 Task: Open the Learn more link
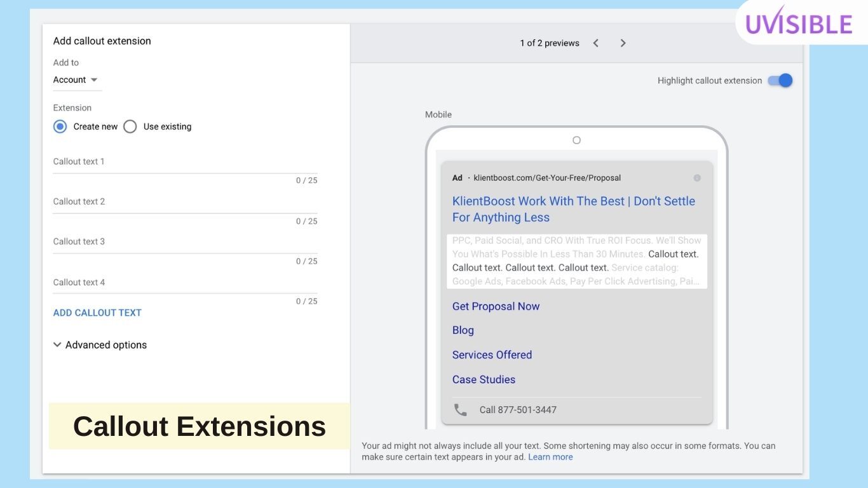click(x=550, y=456)
